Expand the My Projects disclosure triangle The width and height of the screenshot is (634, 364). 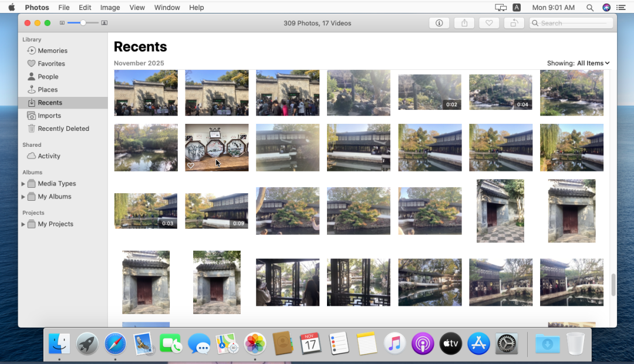pos(23,224)
